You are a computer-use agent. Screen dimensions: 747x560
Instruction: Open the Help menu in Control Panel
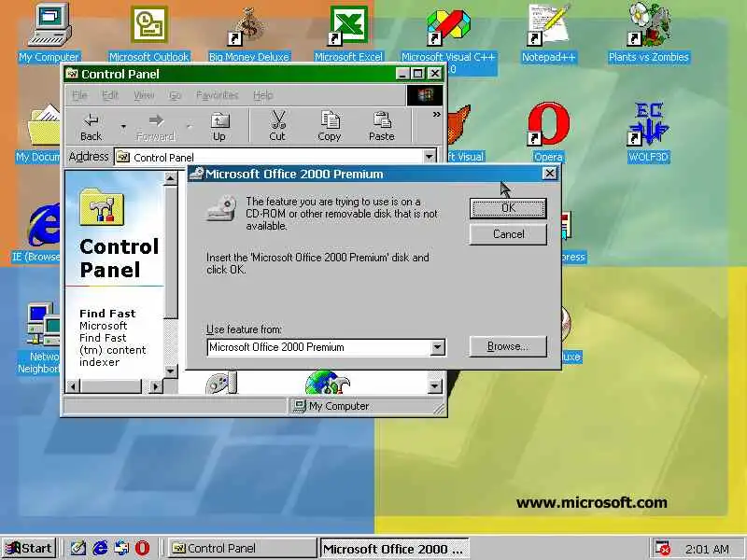click(263, 95)
